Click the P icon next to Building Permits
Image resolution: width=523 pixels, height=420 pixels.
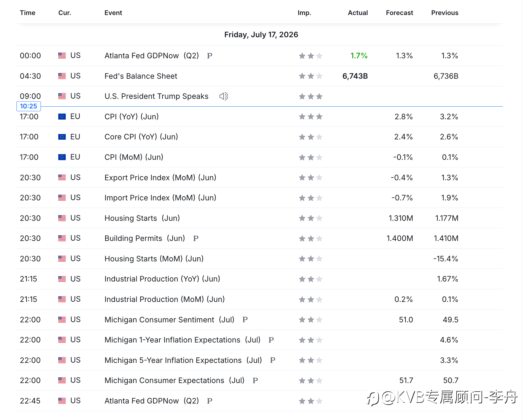tap(196, 238)
